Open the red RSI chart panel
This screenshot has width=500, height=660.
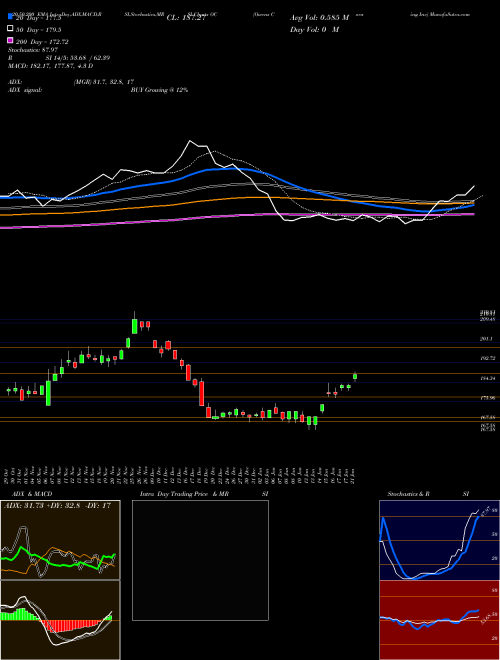(439, 620)
